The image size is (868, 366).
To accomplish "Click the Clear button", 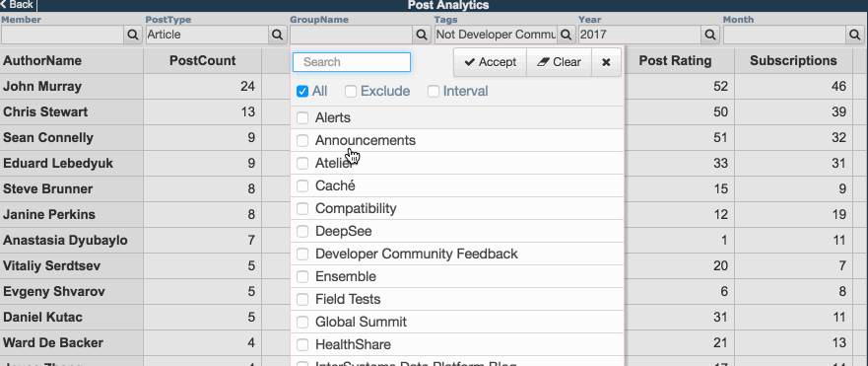I will (x=559, y=62).
